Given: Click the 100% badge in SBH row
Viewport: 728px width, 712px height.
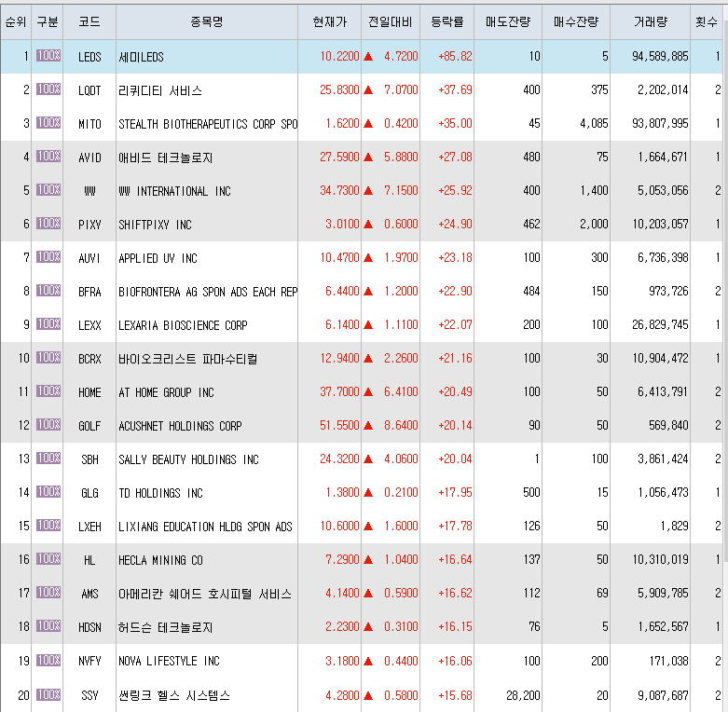Looking at the screenshot, I should click(x=48, y=459).
